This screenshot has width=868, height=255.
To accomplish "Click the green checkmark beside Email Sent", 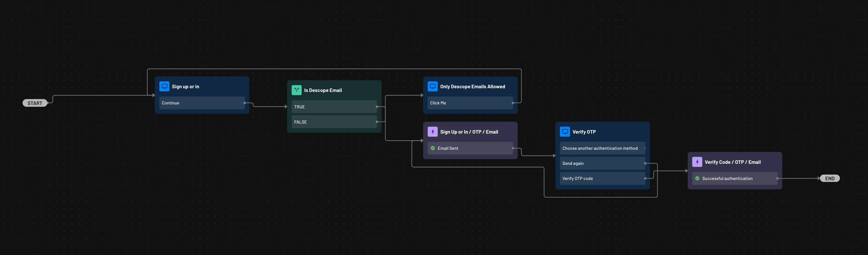I will pyautogui.click(x=433, y=148).
